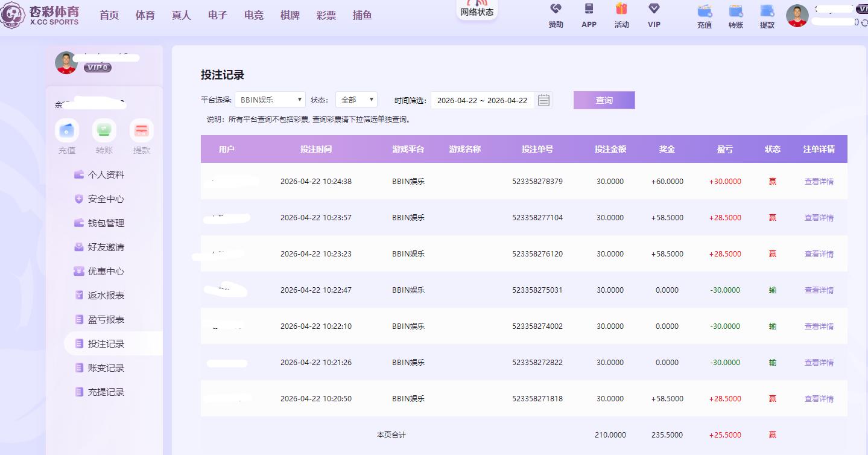The height and width of the screenshot is (455, 868).
Task: Open the APP download icon
Action: [589, 10]
